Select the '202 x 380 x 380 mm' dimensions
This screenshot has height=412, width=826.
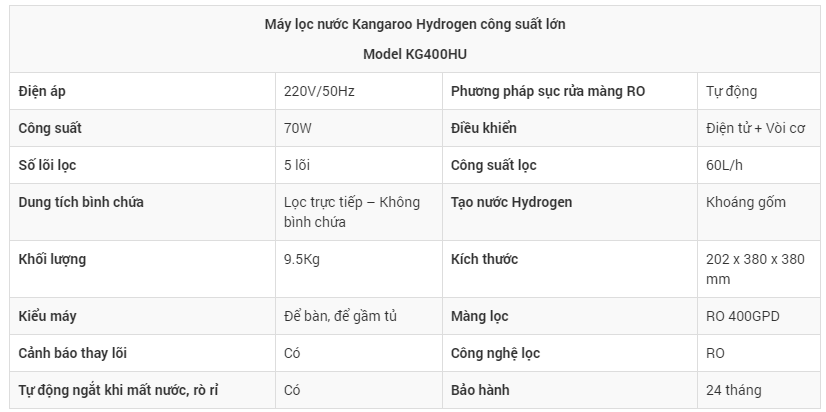[x=755, y=269]
